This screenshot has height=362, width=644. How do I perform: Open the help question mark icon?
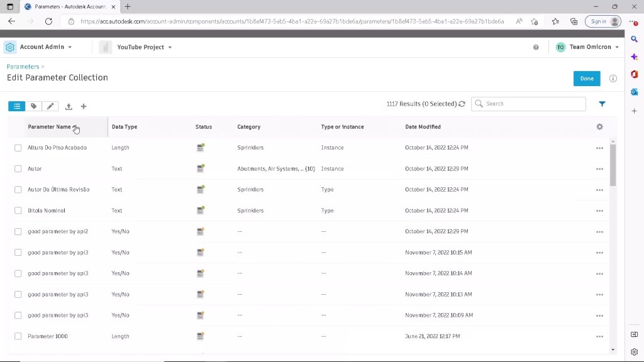[536, 47]
